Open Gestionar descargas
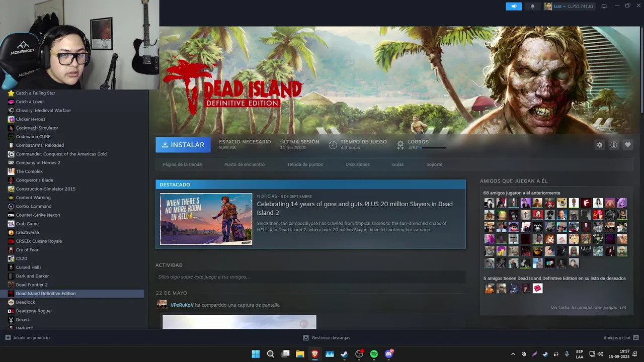 pos(331,338)
